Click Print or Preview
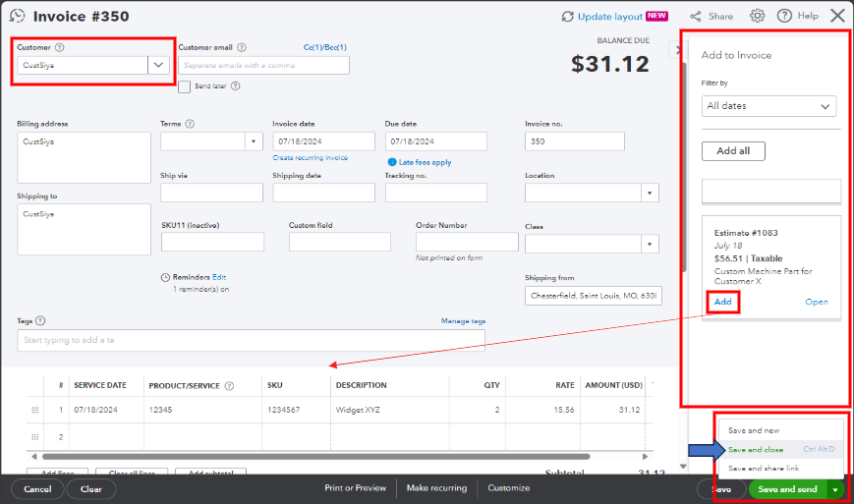The image size is (854, 504). tap(355, 487)
